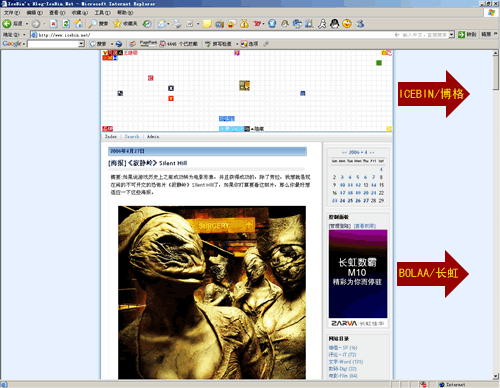Image resolution: width=500 pixels, height=388 pixels.
Task: Expand the address bar dropdown arrow
Action: pos(451,35)
